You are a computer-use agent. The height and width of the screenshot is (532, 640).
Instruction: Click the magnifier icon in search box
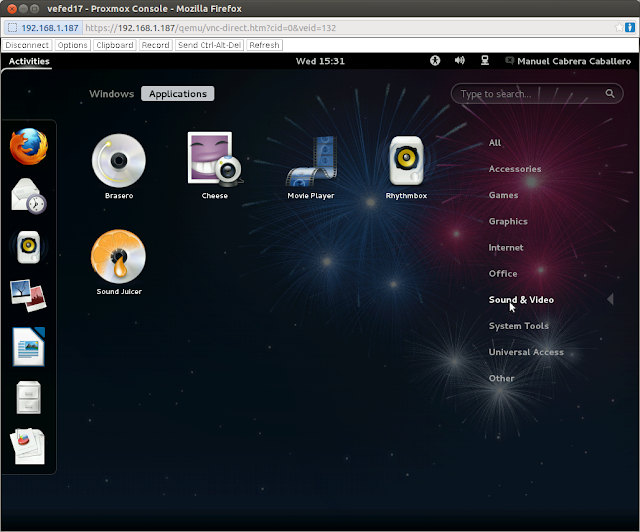[x=610, y=93]
